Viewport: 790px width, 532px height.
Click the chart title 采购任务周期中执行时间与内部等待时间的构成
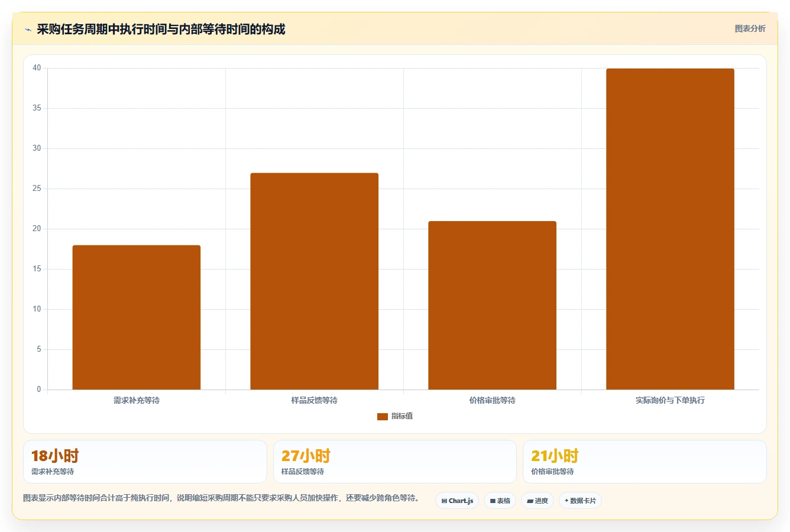161,30
